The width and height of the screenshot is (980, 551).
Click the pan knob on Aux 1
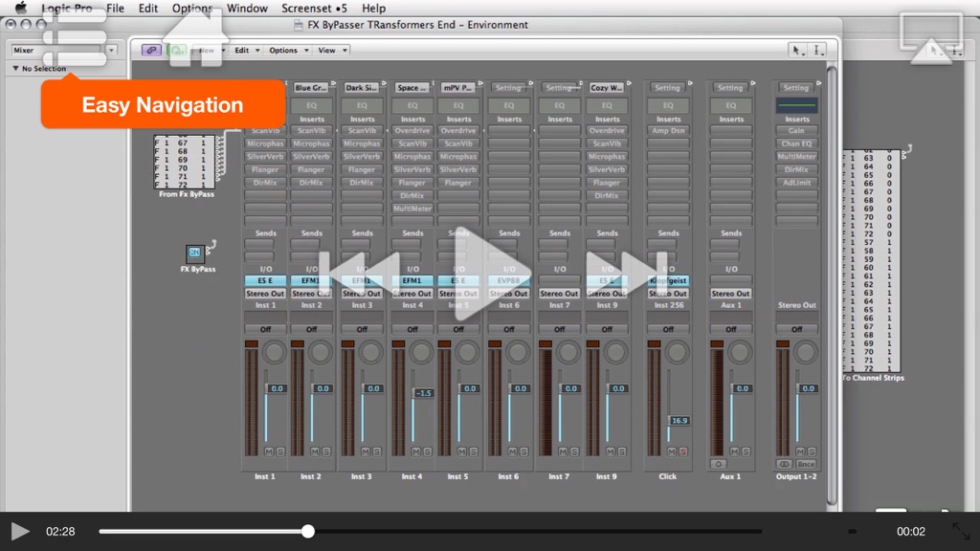click(x=740, y=352)
